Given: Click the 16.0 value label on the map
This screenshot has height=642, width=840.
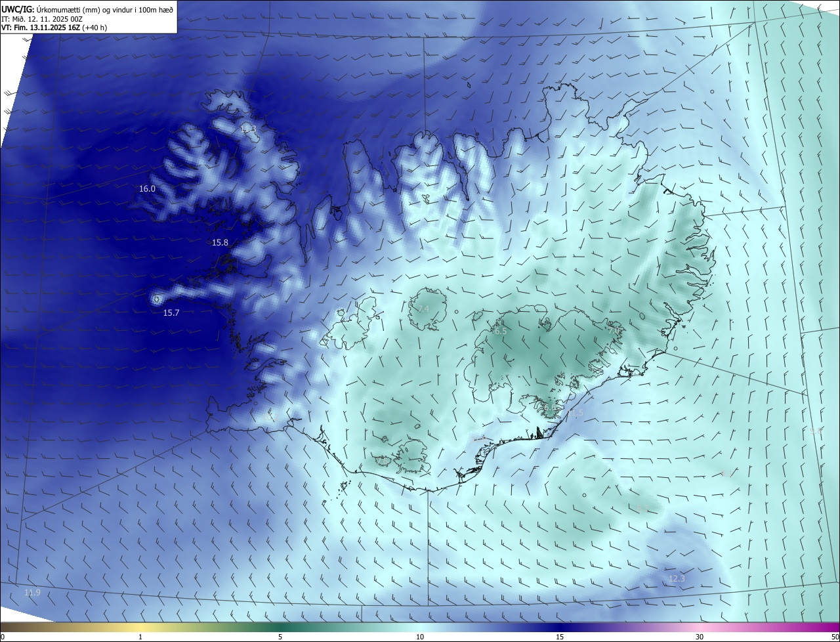Looking at the screenshot, I should (147, 189).
